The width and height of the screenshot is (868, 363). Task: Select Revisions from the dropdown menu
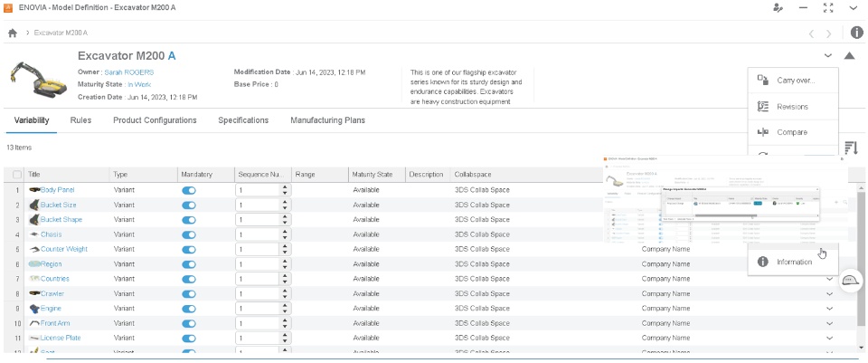point(792,107)
